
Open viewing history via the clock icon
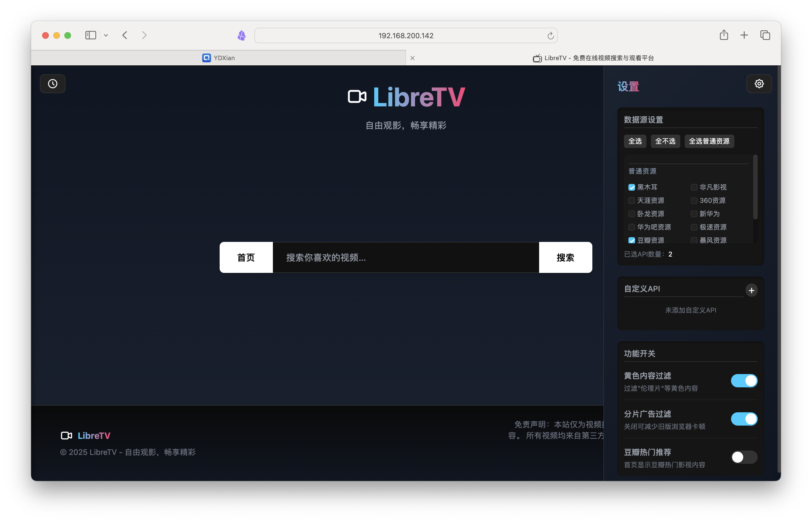53,84
